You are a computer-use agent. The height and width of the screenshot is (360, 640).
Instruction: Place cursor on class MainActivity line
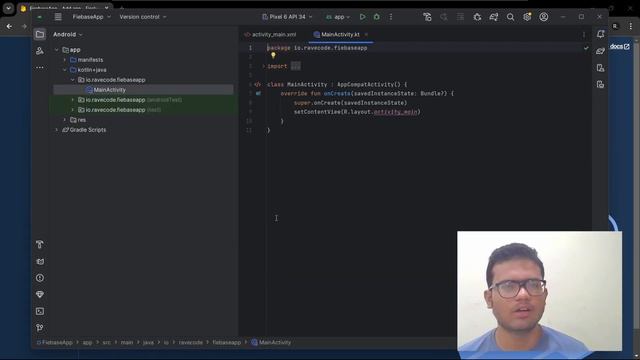(x=337, y=84)
